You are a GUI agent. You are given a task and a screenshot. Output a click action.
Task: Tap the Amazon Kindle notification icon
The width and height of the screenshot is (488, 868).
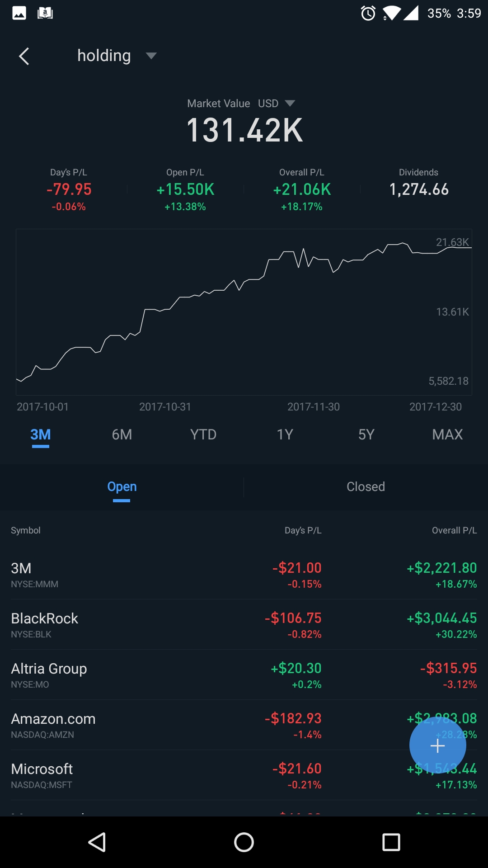click(45, 13)
